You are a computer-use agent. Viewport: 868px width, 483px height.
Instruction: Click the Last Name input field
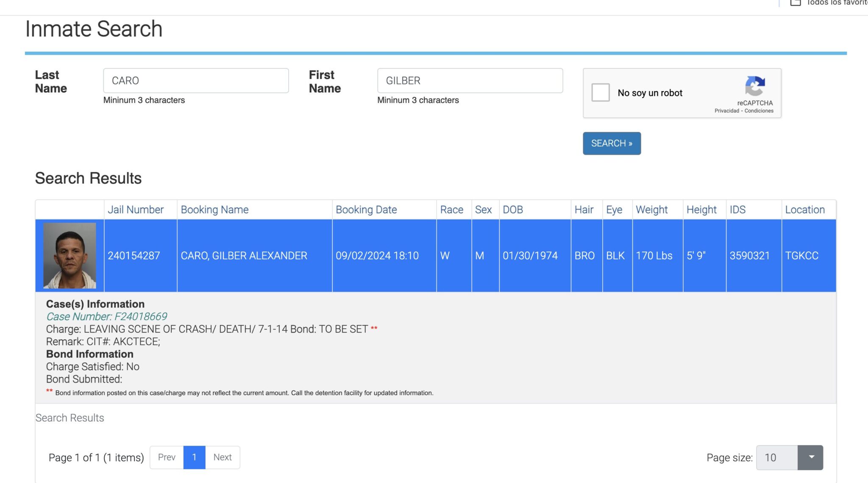[196, 81]
